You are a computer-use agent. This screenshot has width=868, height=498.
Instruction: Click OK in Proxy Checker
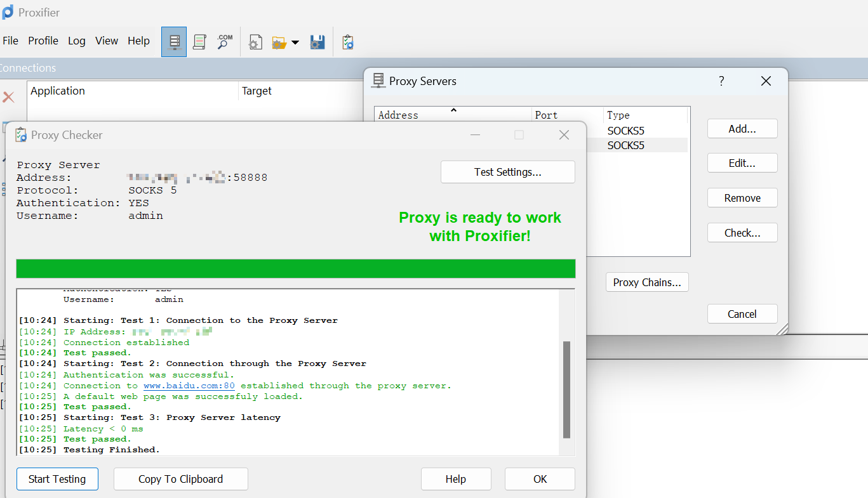coord(540,479)
